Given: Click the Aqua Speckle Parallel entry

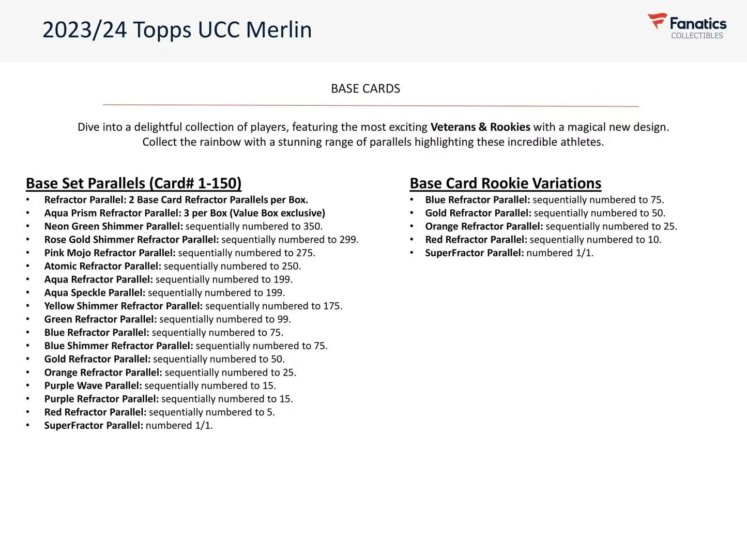Looking at the screenshot, I should pyautogui.click(x=164, y=293).
